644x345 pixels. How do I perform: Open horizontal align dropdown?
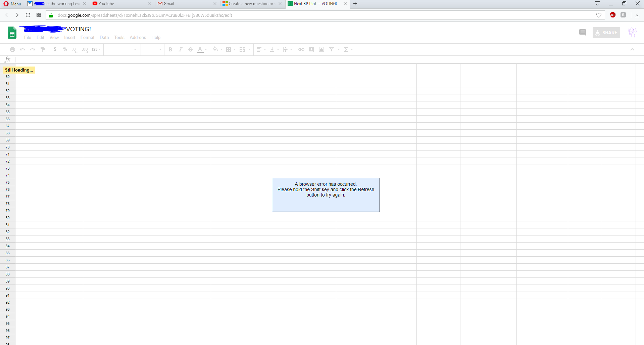261,49
